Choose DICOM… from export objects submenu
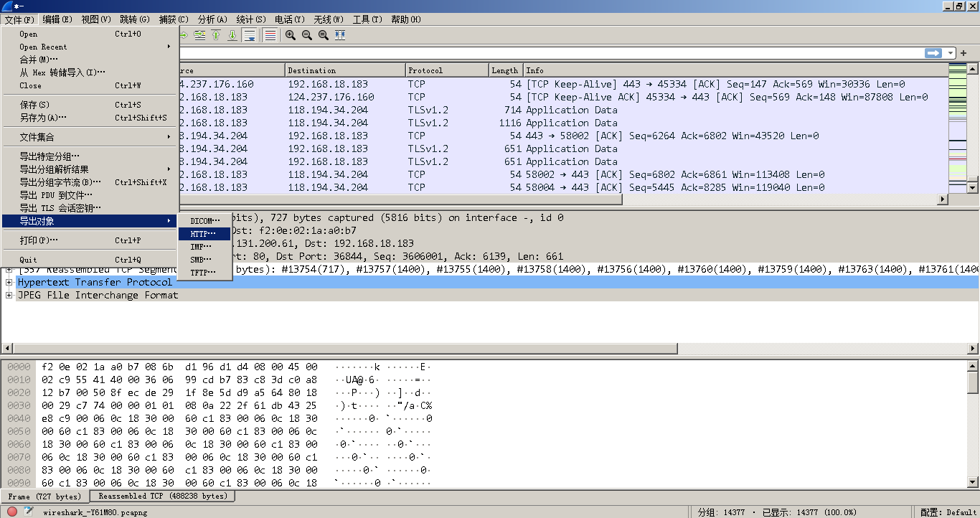This screenshot has height=518, width=980. pos(204,221)
